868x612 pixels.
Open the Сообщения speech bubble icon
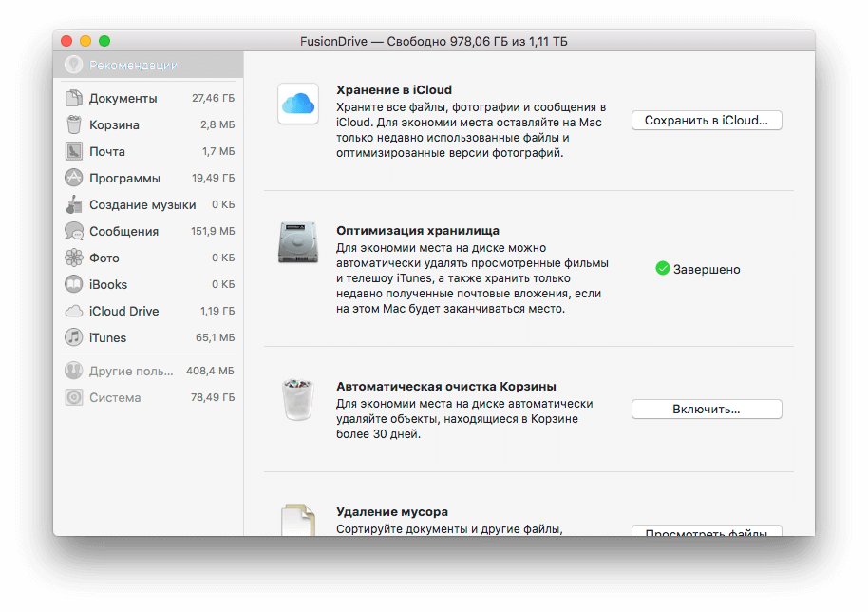tap(73, 231)
